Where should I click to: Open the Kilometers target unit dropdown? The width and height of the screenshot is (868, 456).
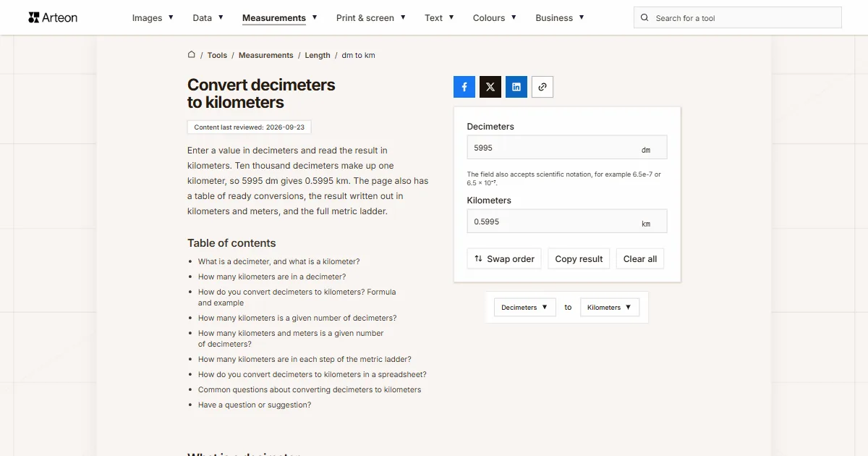(x=610, y=308)
